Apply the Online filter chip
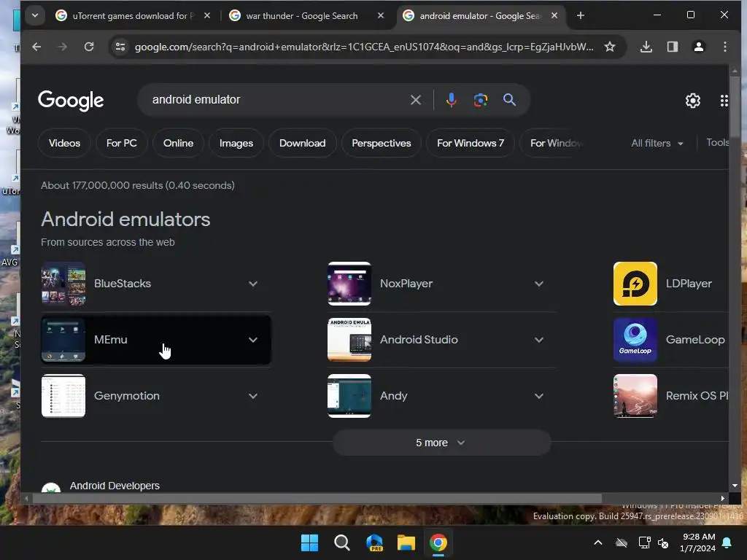747x560 pixels. click(x=178, y=143)
